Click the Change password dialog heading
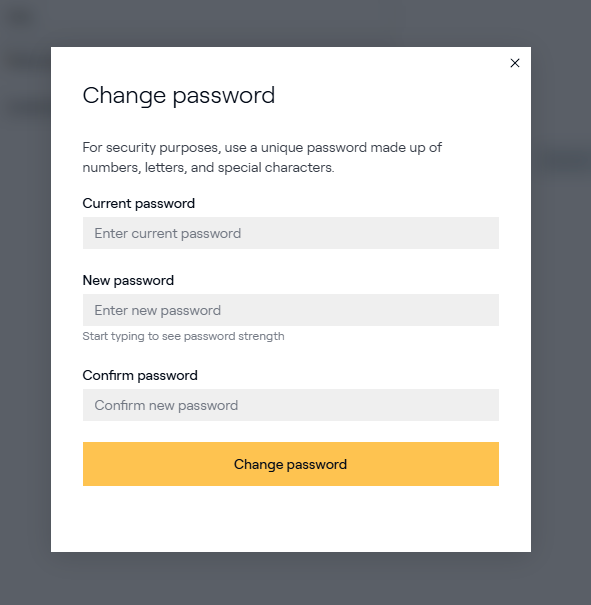 coord(179,96)
